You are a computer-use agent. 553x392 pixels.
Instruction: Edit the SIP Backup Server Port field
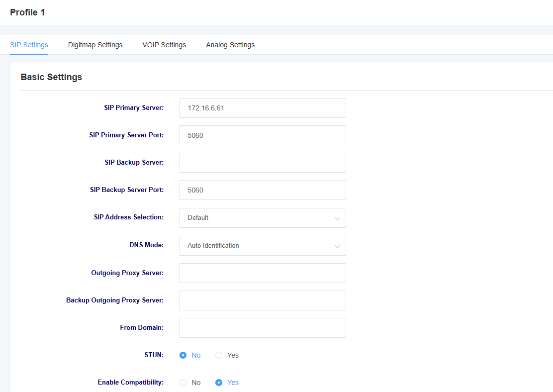pos(263,190)
